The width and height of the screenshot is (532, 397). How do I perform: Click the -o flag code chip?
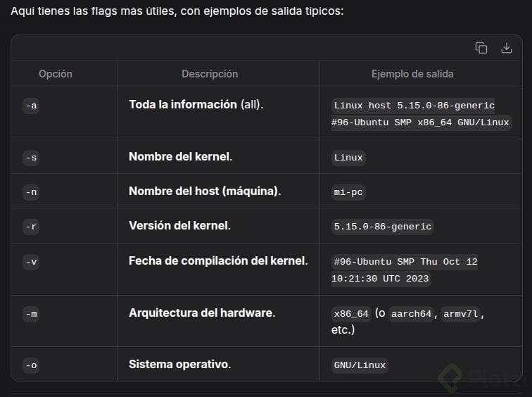[x=31, y=365]
